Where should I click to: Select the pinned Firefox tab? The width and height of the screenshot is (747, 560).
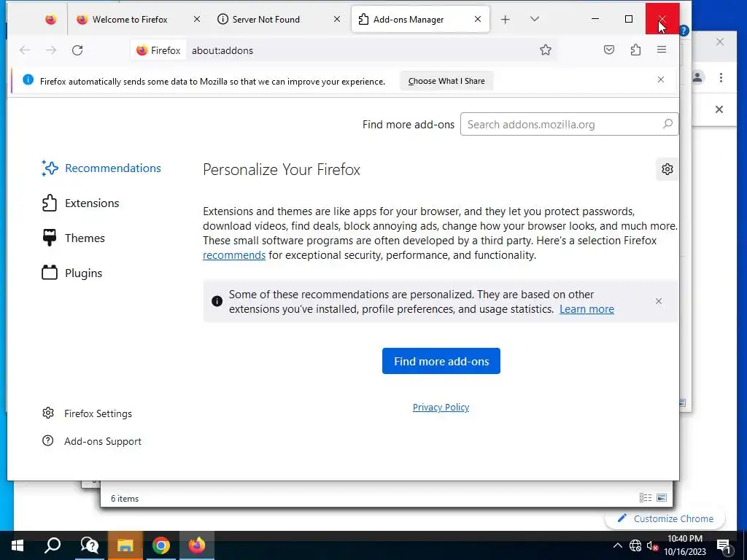pyautogui.click(x=50, y=20)
